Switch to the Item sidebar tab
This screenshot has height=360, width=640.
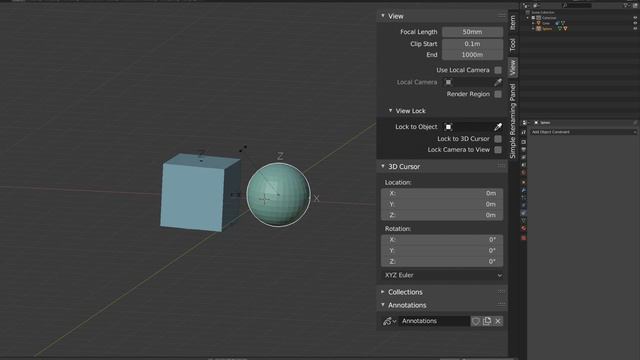coord(513,22)
